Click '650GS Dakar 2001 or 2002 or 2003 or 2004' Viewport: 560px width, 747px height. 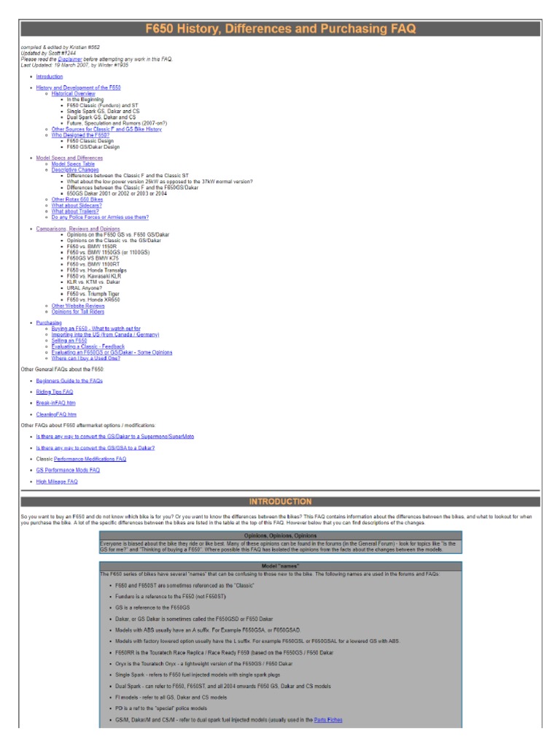(117, 193)
